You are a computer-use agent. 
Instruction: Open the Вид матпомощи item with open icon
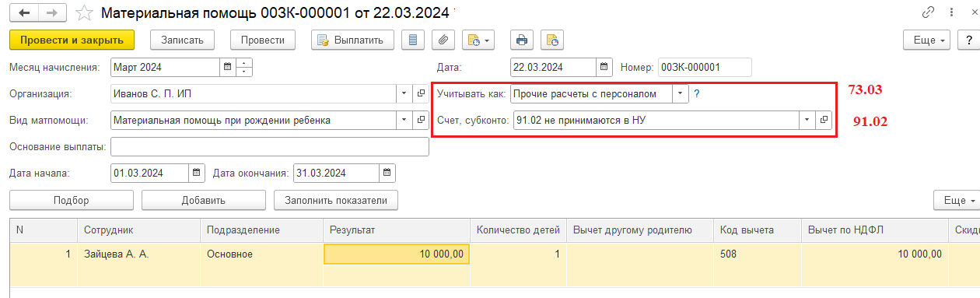[421, 120]
